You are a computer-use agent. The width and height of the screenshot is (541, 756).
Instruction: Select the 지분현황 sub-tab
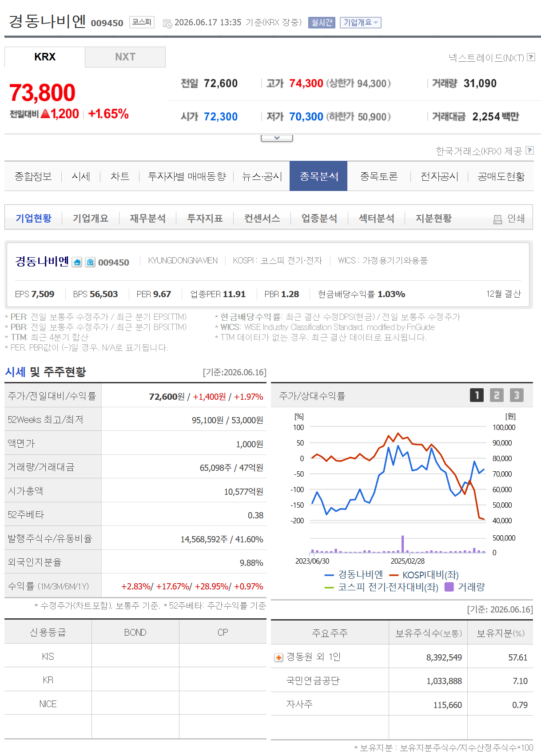tap(434, 218)
